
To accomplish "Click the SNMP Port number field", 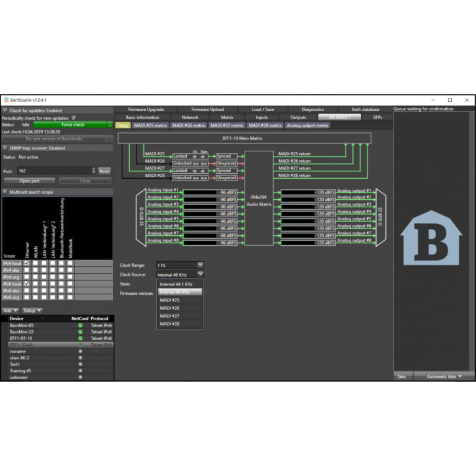I will (x=55, y=171).
